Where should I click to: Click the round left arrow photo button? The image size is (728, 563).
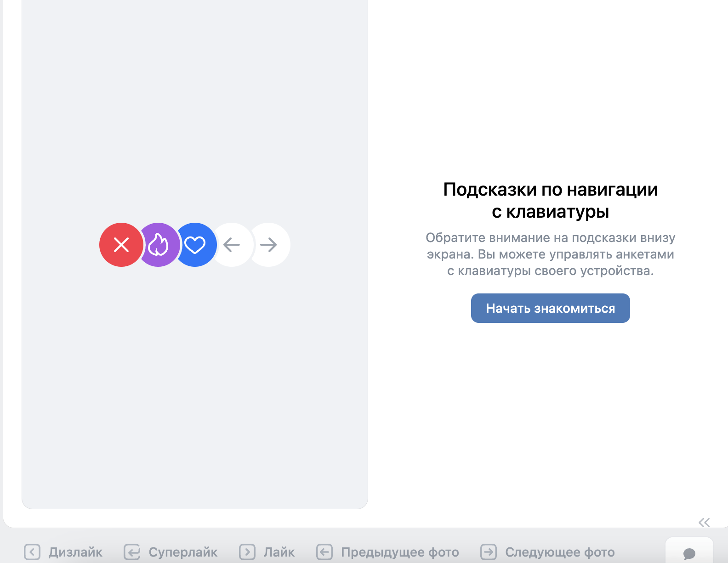pos(232,245)
